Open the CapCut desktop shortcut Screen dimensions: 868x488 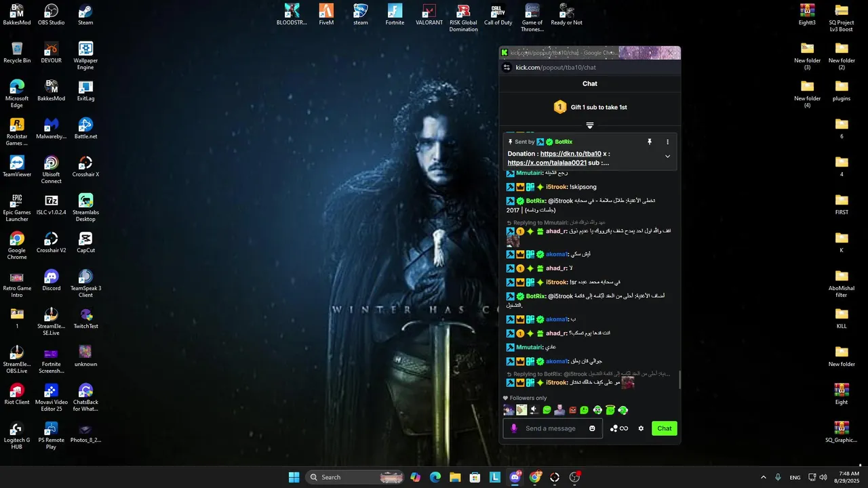coord(85,243)
